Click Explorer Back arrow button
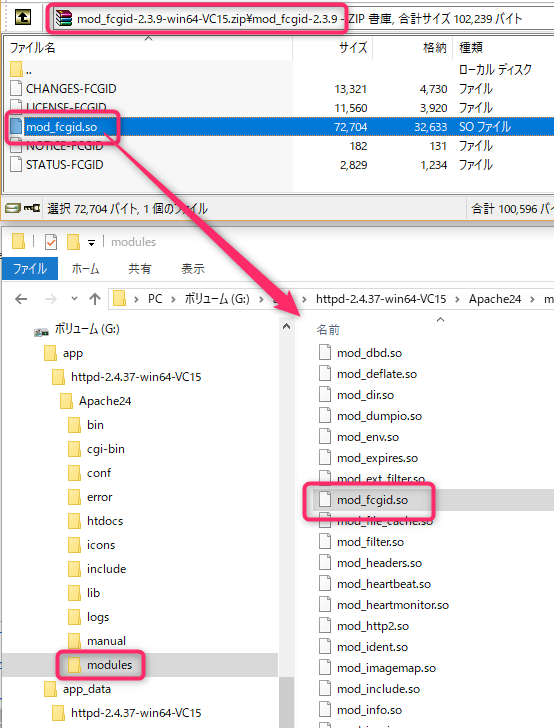Viewport: 554px width, 728px height. pos(21,299)
